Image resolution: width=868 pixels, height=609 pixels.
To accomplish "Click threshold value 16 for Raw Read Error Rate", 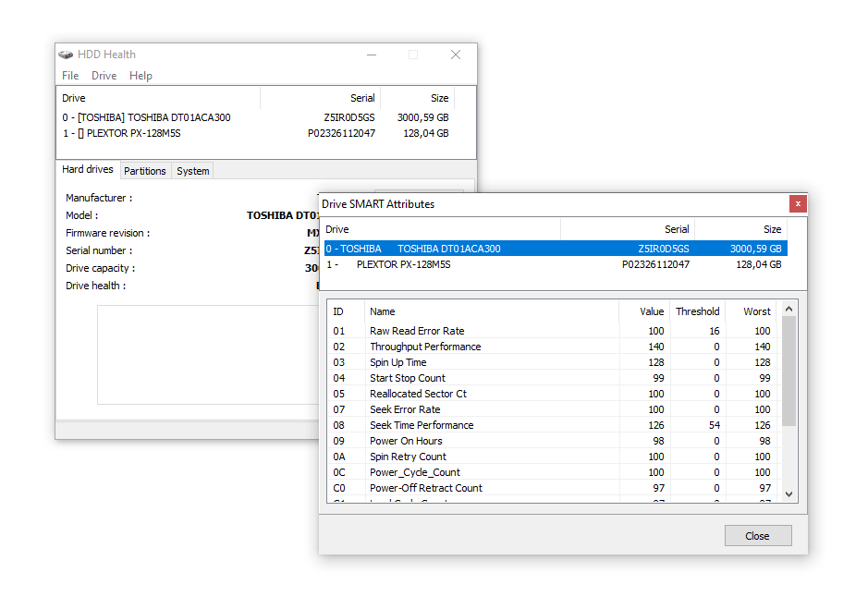I will [x=715, y=331].
